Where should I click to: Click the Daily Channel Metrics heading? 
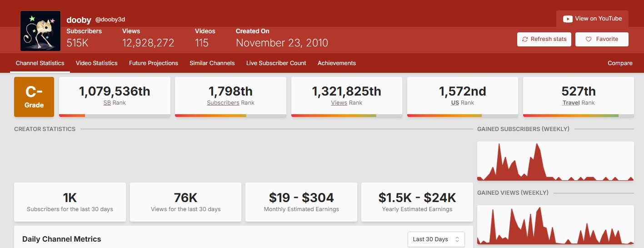[62, 239]
